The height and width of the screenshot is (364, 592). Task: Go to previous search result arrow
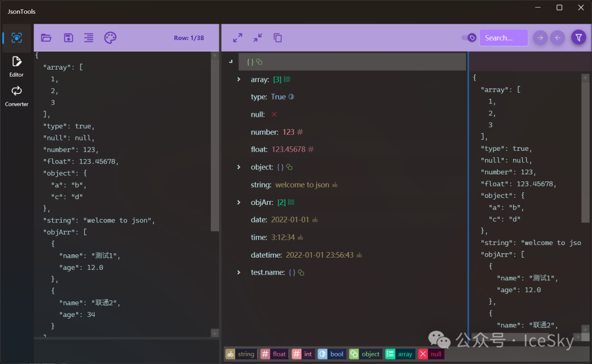pyautogui.click(x=557, y=38)
